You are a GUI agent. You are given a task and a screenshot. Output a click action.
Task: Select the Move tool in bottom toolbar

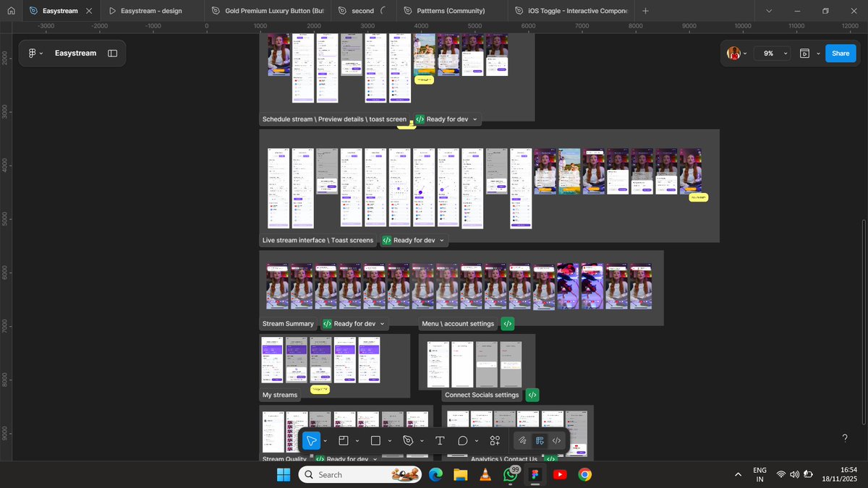click(311, 440)
